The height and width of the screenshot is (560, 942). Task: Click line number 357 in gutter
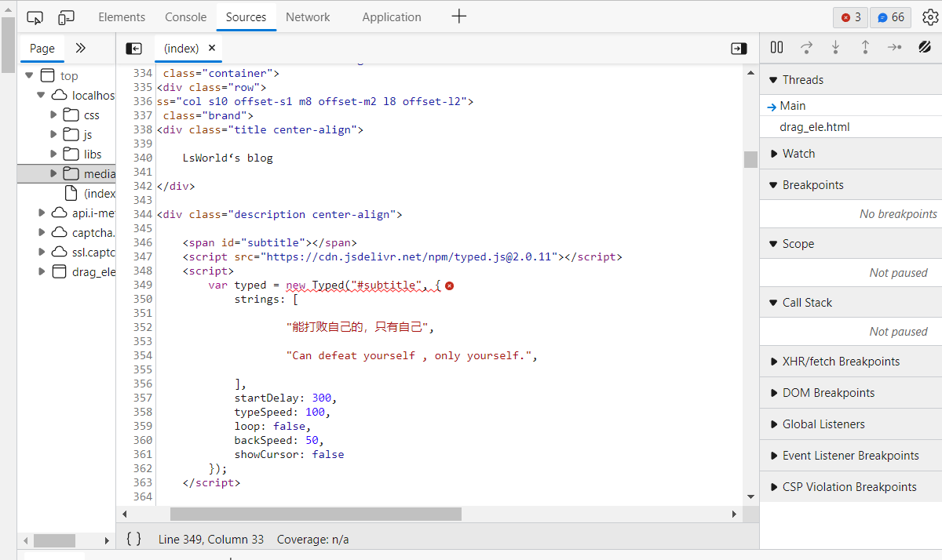tap(143, 398)
